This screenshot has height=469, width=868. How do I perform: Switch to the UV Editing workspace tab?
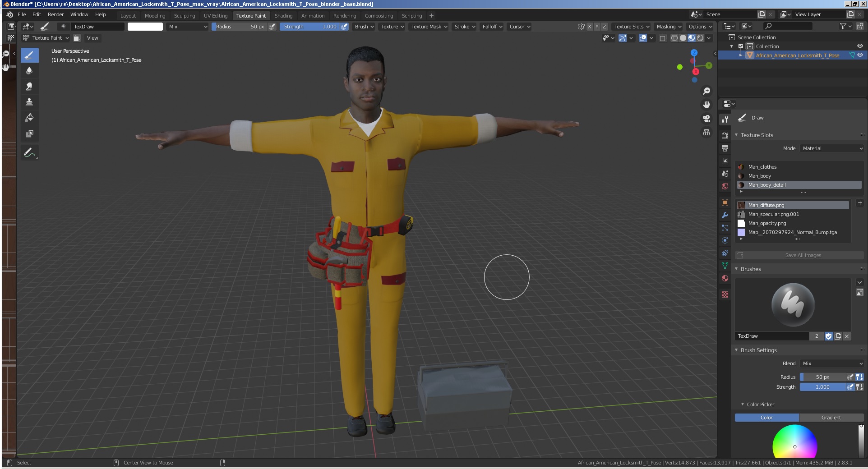(x=216, y=16)
